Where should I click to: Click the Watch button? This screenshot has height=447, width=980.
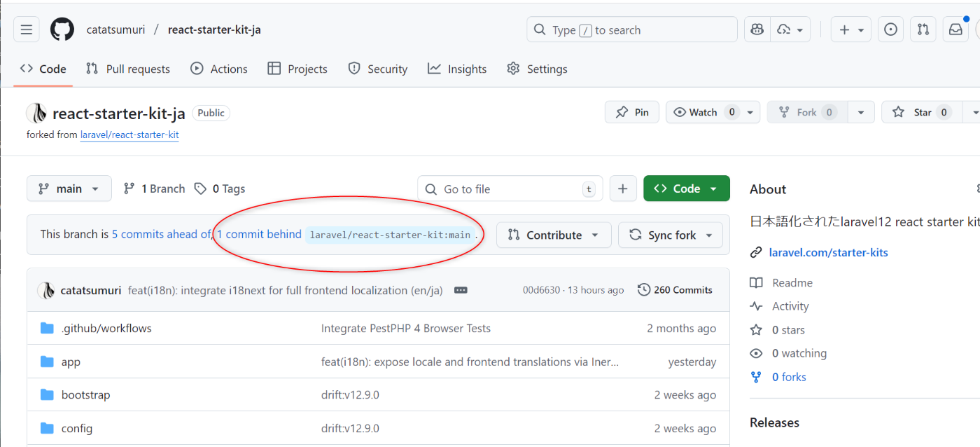[703, 112]
